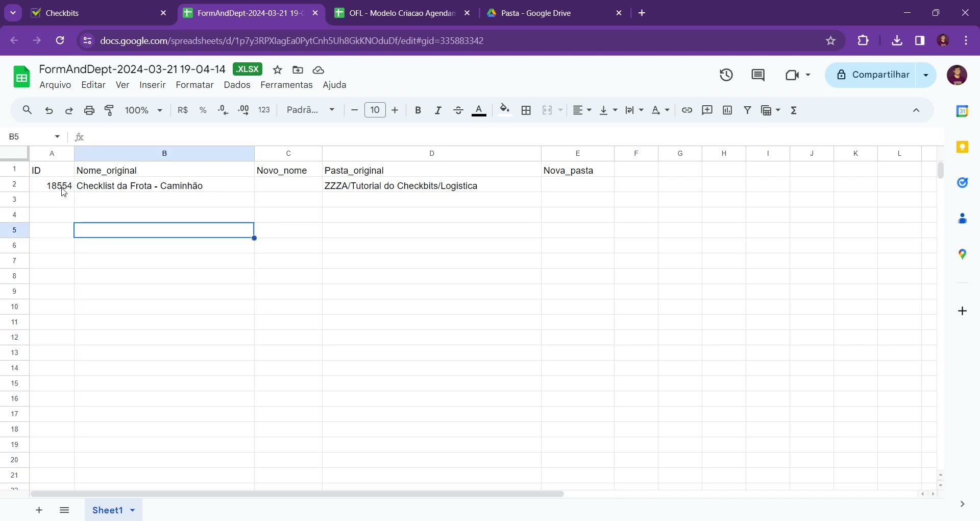980x521 pixels.
Task: Open Contacts side panel
Action: click(963, 219)
